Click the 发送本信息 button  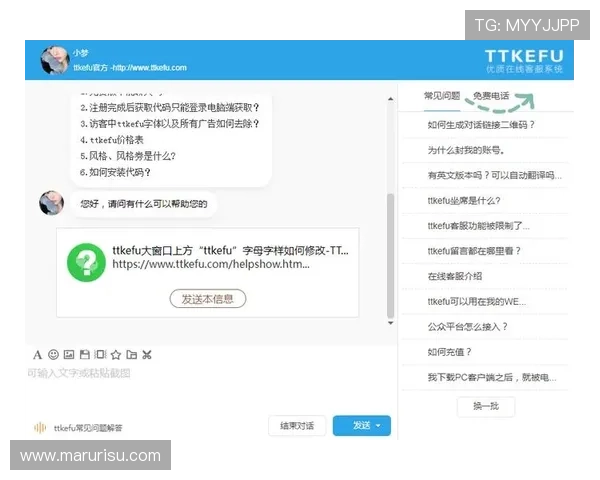pos(208,299)
